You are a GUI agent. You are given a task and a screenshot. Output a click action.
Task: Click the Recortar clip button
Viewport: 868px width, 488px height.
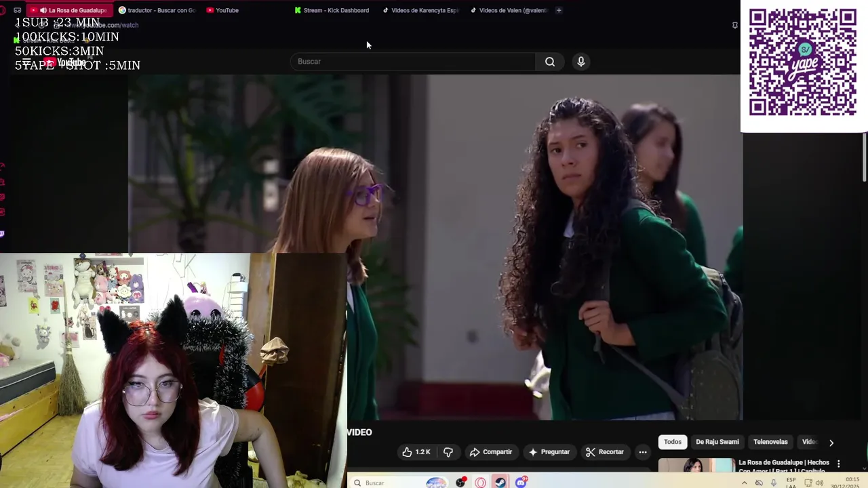point(605,452)
